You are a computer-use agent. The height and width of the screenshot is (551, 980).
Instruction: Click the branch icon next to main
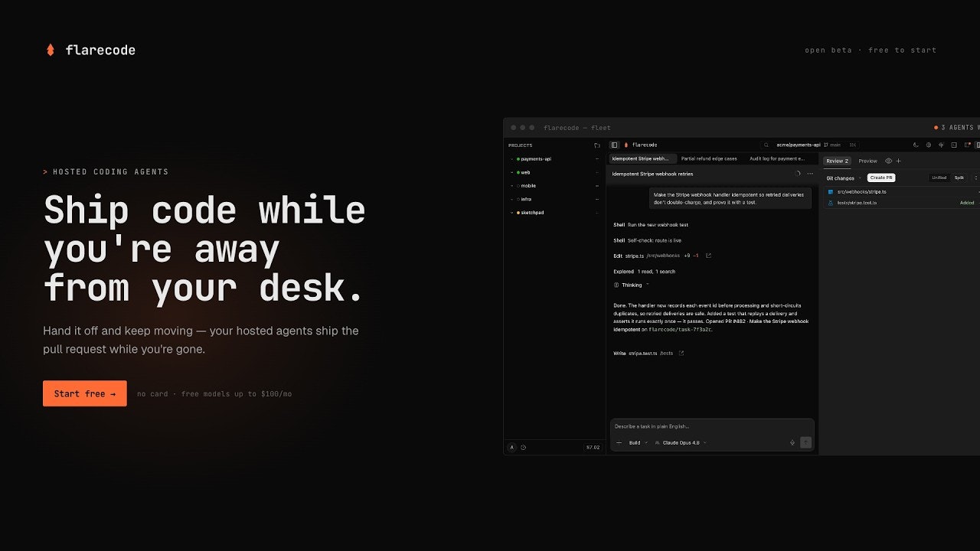[x=825, y=145]
